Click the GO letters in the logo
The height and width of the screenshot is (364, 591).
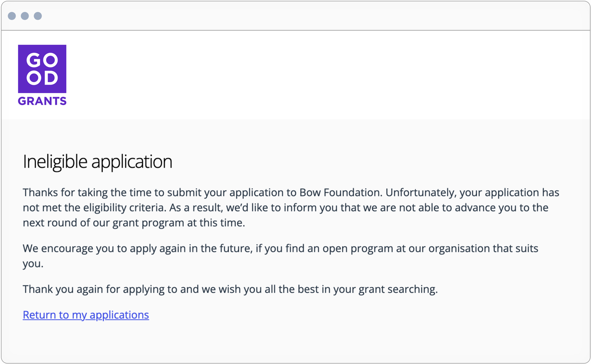tap(42, 60)
